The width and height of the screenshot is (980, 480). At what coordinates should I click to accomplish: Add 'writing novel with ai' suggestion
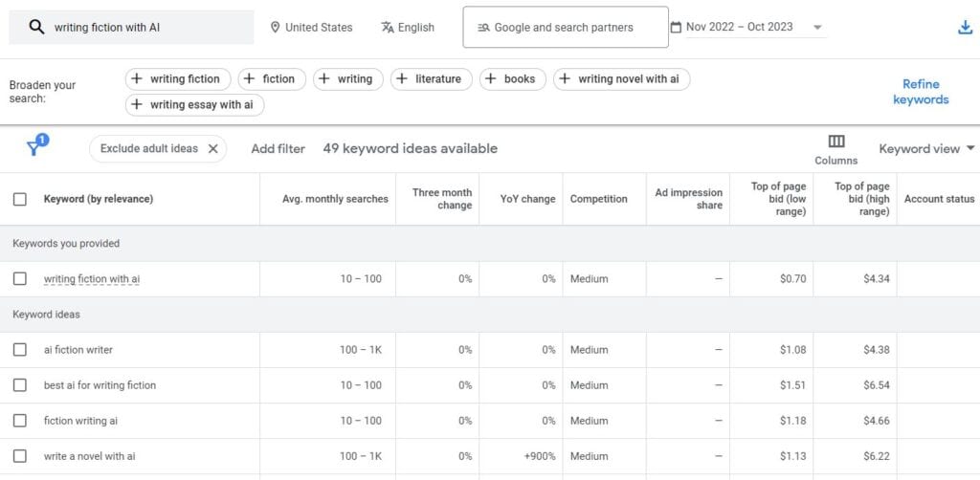[x=622, y=79]
